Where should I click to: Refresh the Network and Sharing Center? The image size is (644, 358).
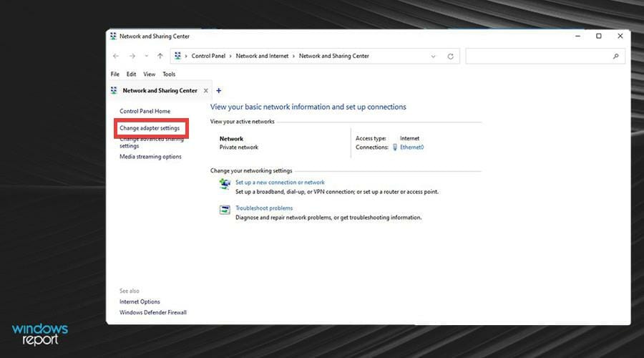pyautogui.click(x=451, y=57)
